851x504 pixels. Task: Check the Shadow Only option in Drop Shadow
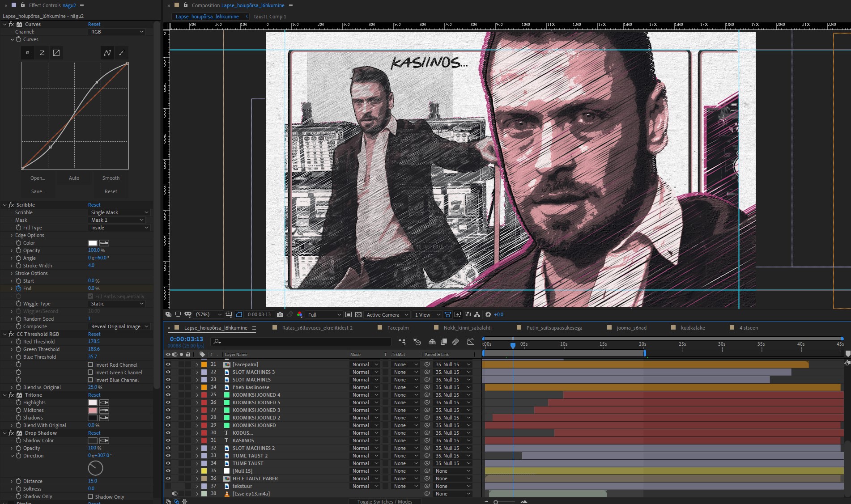pyautogui.click(x=90, y=496)
